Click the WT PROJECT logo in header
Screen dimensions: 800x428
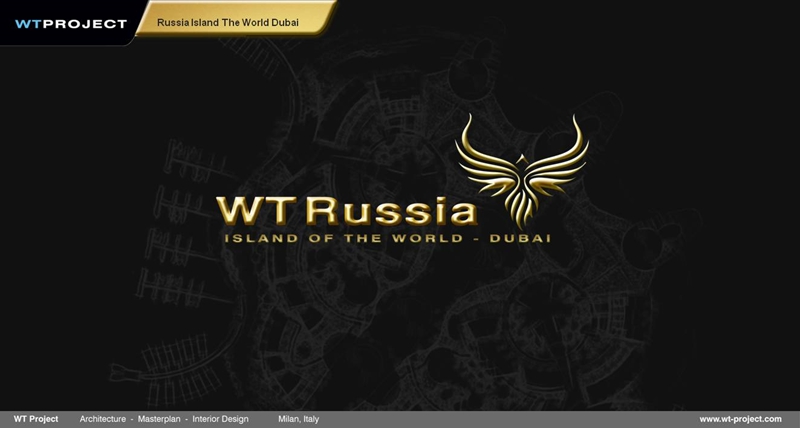coord(71,23)
